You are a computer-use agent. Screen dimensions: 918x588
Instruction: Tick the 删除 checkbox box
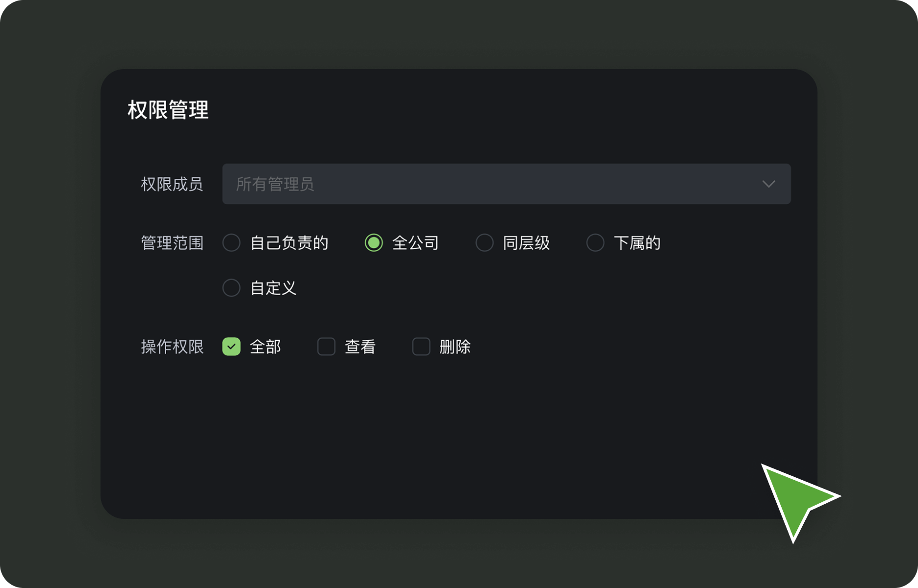pos(421,346)
